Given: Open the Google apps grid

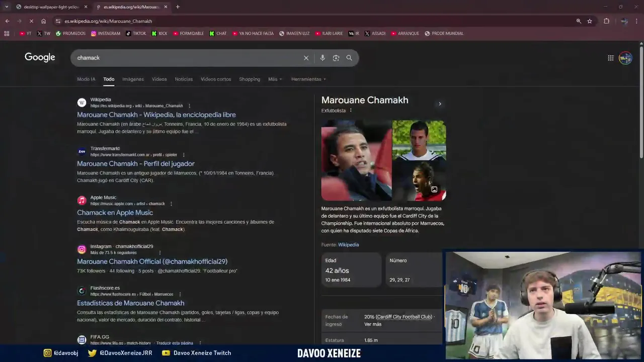Looking at the screenshot, I should click(611, 58).
